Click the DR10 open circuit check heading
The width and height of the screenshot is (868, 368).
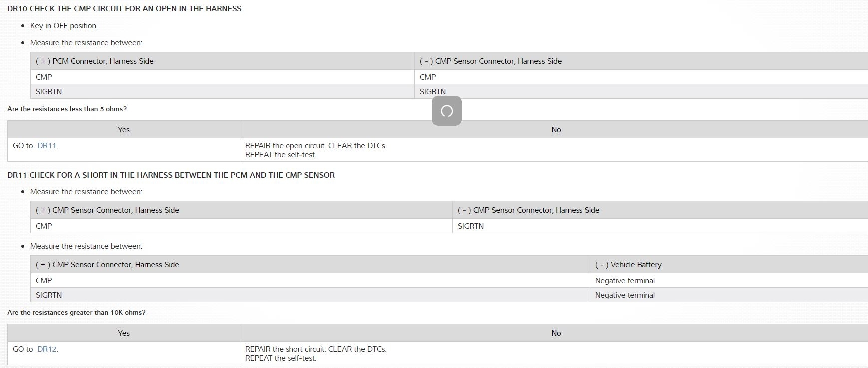click(x=124, y=9)
